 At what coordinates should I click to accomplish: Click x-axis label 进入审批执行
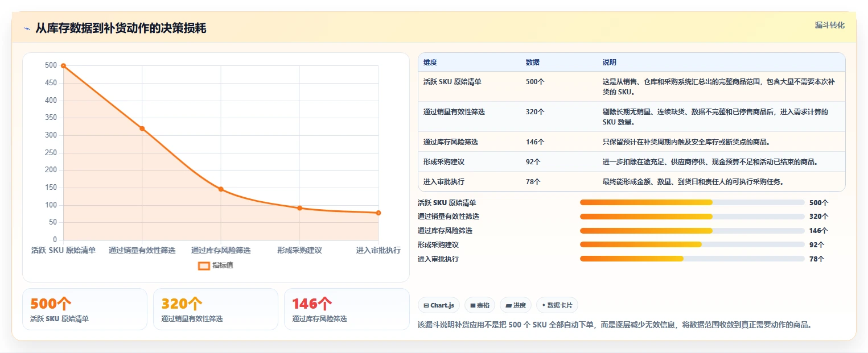[x=379, y=251]
